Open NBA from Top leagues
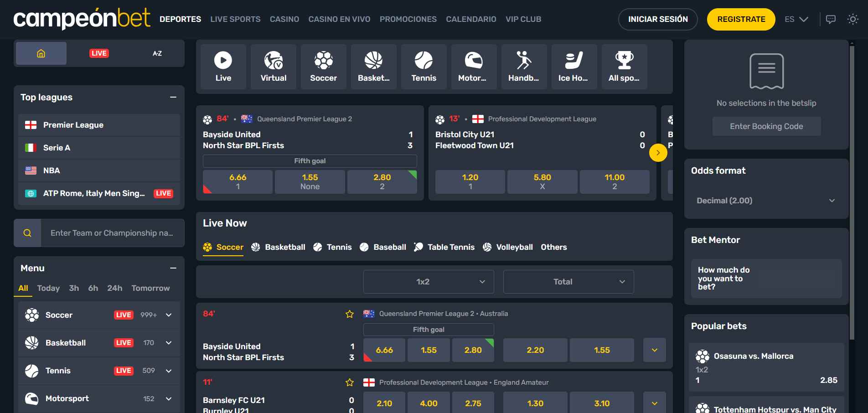868x413 pixels. coord(99,170)
